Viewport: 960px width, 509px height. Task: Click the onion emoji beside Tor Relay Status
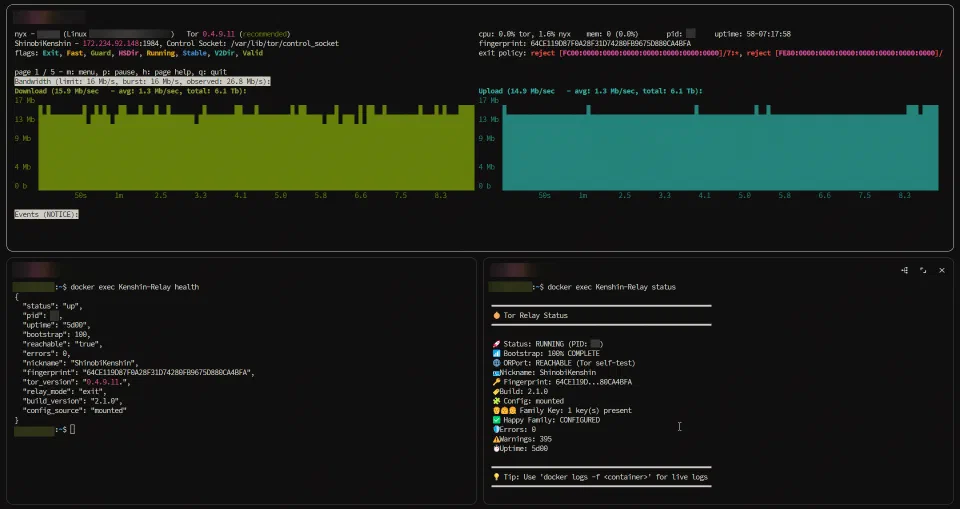(x=497, y=315)
